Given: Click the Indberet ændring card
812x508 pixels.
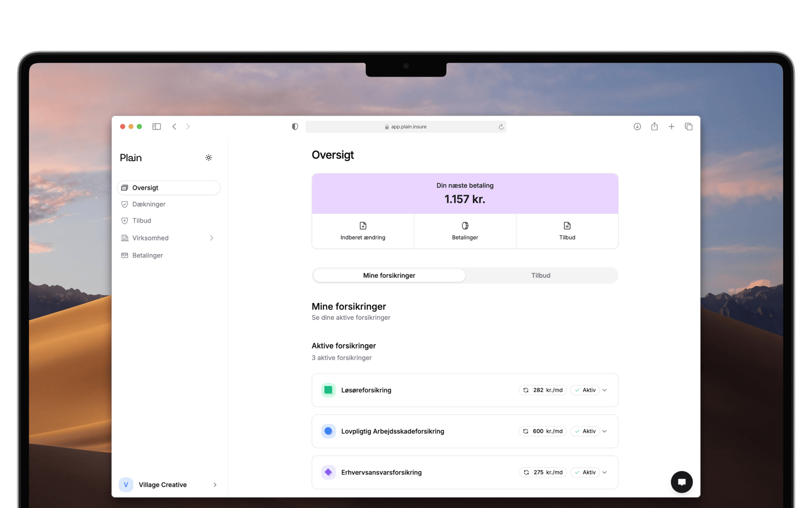Looking at the screenshot, I should [363, 231].
